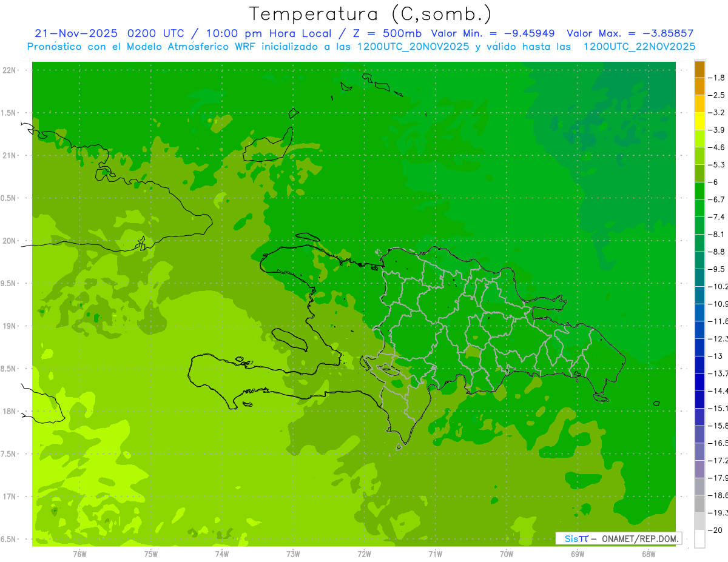
Task: Click the '-7.4' colorbar label
Action: 717,216
